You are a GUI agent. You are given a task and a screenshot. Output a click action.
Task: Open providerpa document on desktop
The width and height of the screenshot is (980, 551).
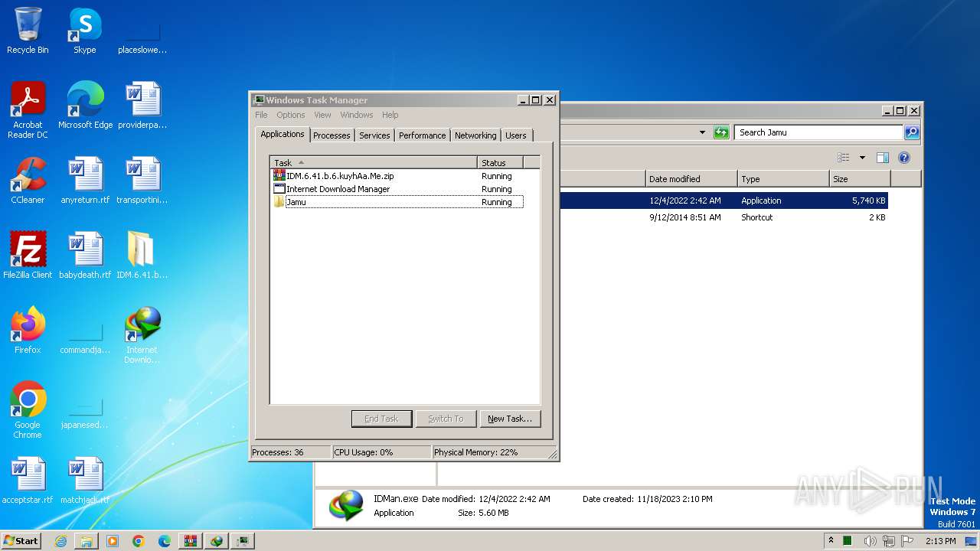pos(142,106)
